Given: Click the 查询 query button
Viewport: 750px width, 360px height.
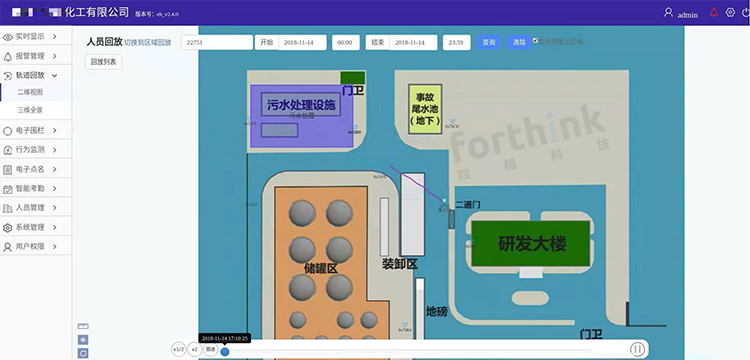Looking at the screenshot, I should click(489, 42).
